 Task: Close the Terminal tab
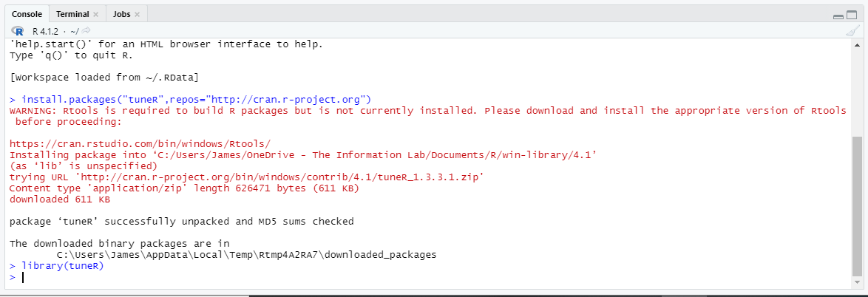tap(96, 15)
